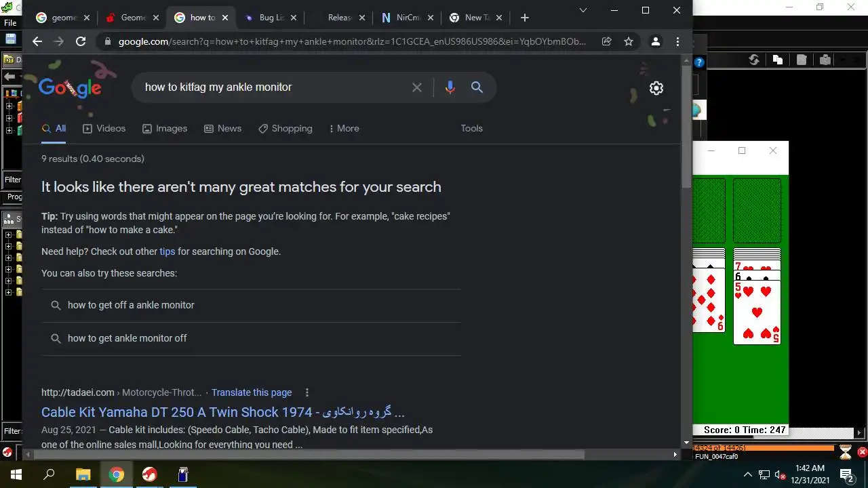The width and height of the screenshot is (868, 488).
Task: Click the blue help question mark icon
Action: (x=699, y=62)
